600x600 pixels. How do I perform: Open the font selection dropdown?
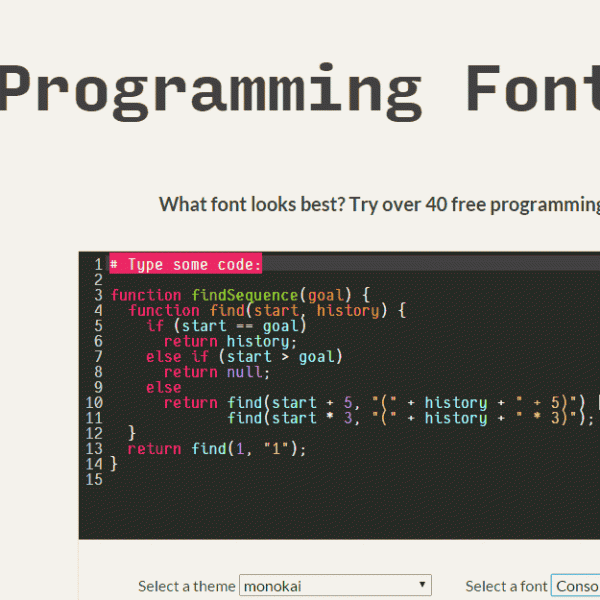[576, 586]
